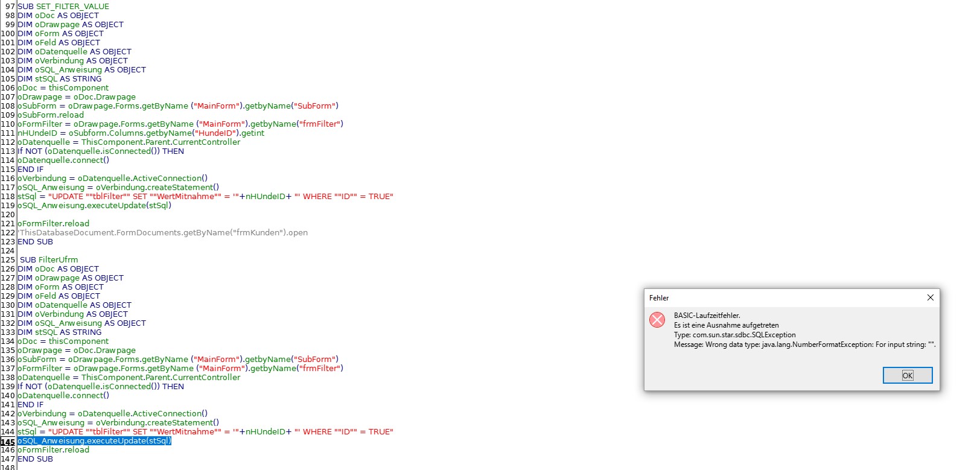The height and width of the screenshot is (470, 980).
Task: Close the Fehler error dialog
Action: (x=930, y=297)
